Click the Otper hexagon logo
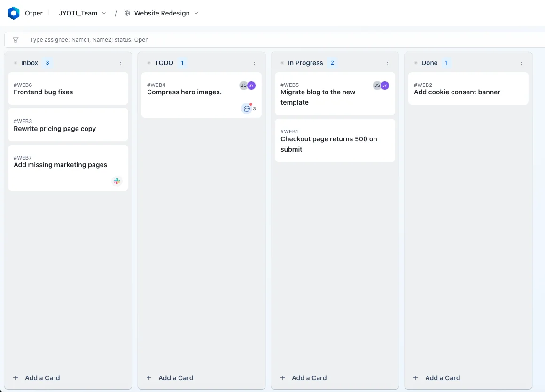This screenshot has width=545, height=392. pos(14,13)
